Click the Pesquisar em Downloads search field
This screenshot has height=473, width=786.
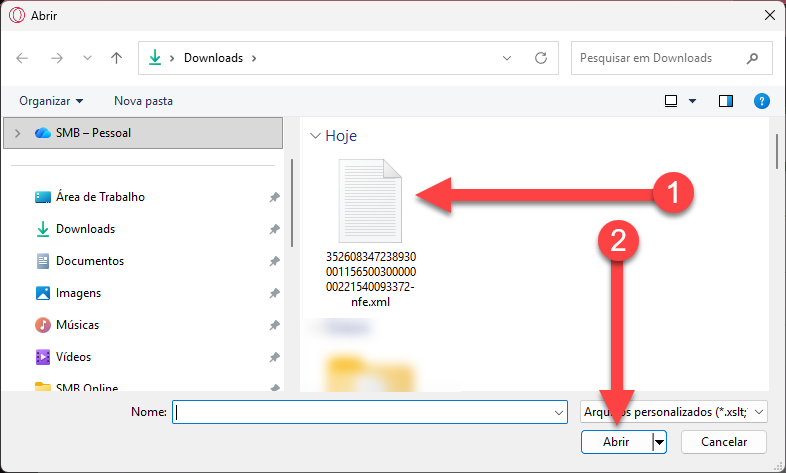point(671,58)
